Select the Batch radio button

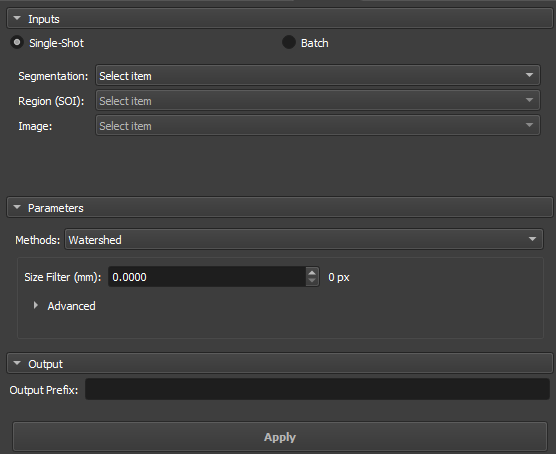click(289, 43)
